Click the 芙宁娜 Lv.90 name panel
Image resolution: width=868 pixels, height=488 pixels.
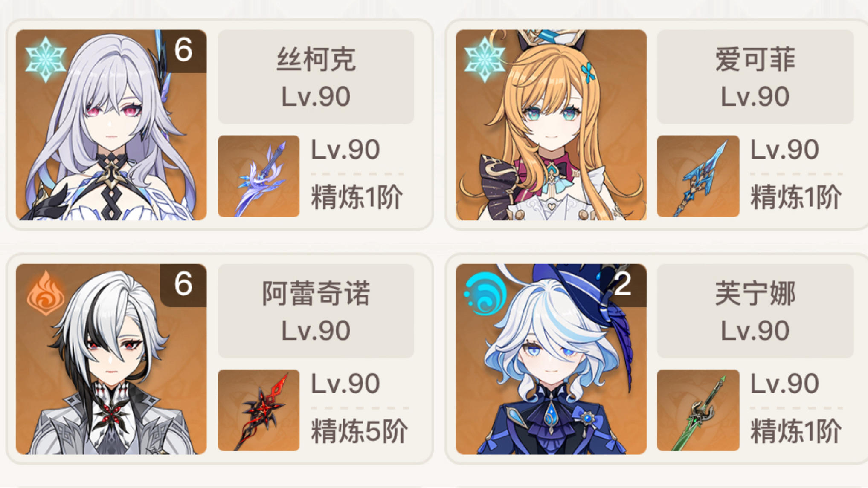point(755,311)
